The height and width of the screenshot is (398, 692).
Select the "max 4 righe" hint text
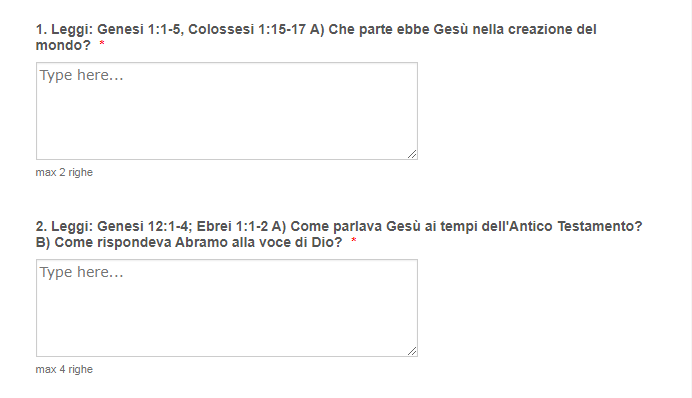[x=64, y=369]
